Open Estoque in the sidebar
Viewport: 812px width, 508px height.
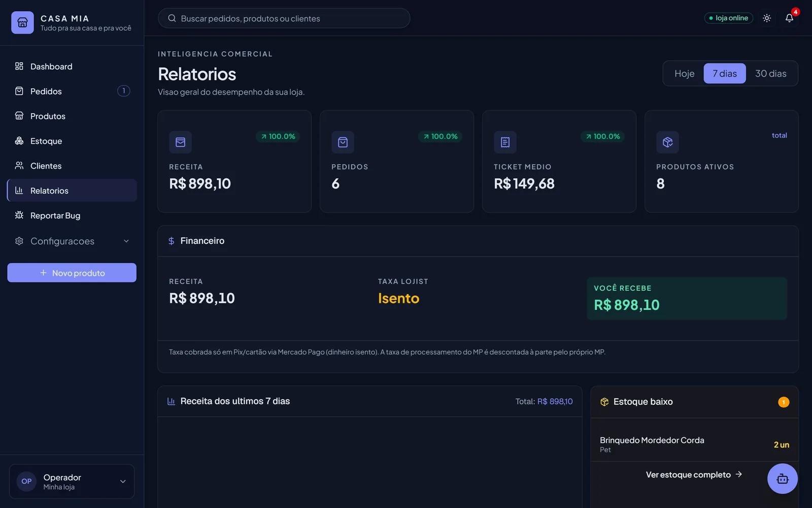tap(72, 141)
